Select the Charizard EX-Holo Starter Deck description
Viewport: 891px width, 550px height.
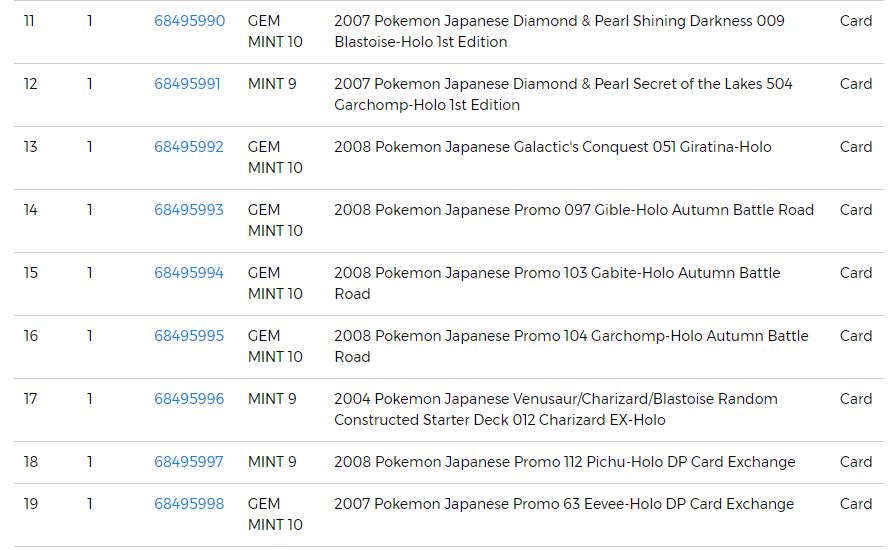coord(555,409)
